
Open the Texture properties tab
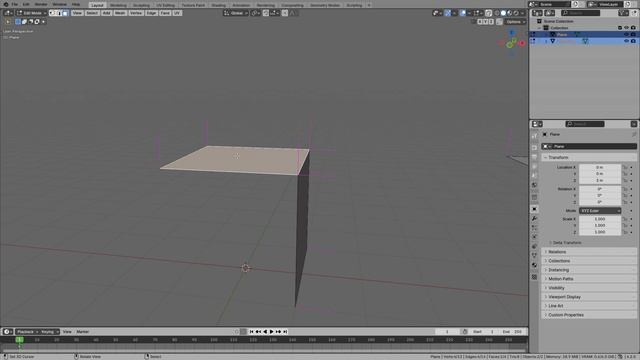click(x=534, y=277)
